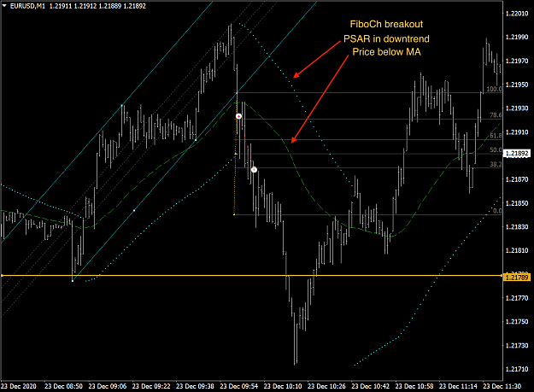Viewport: 534px width, 392px height.
Task: Select the 61.8 Fibonacci level label
Action: (496, 136)
